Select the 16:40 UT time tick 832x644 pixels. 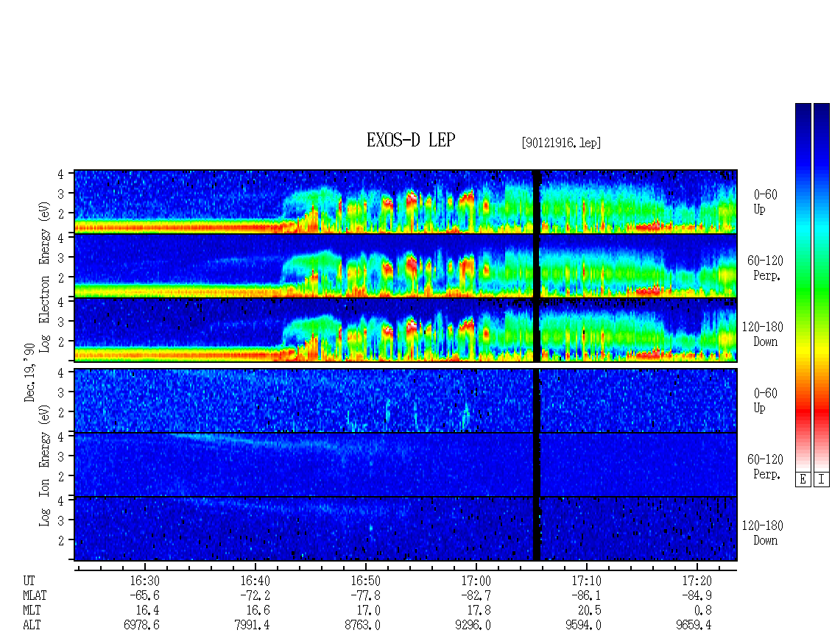pyautogui.click(x=255, y=581)
